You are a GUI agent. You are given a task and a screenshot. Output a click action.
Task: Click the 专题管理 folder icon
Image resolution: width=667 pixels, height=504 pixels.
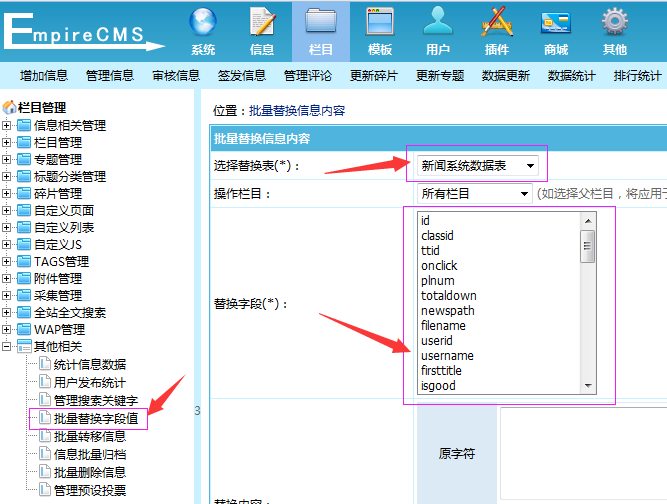[24, 159]
